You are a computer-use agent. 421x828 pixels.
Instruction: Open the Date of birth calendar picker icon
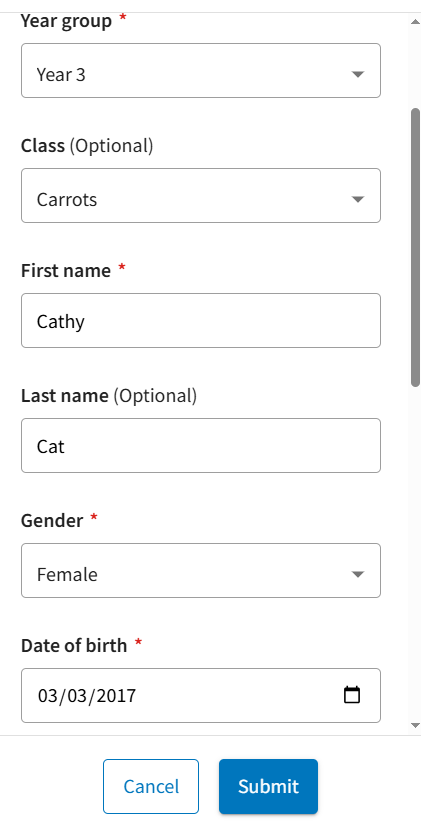[x=352, y=695]
